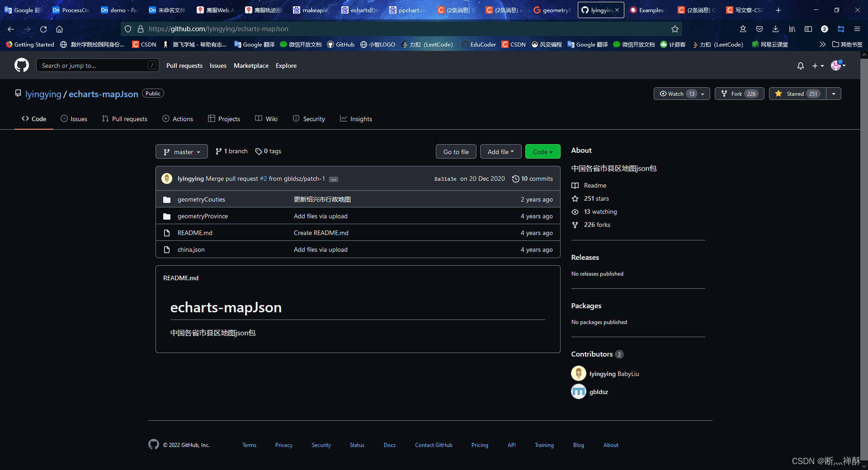Image resolution: width=868 pixels, height=470 pixels.
Task: Open the master branch dropdown
Action: pos(182,152)
